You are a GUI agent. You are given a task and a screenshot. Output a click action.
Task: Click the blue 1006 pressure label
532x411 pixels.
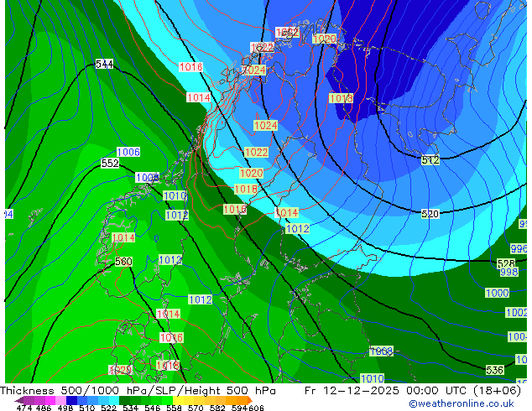pos(128,152)
